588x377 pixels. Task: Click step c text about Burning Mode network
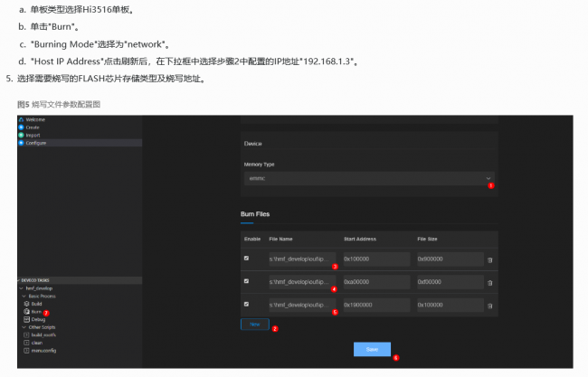click(x=100, y=44)
